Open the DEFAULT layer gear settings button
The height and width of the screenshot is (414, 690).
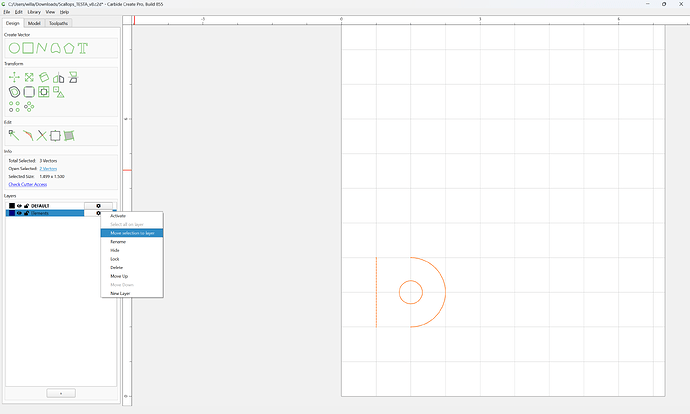coord(98,206)
